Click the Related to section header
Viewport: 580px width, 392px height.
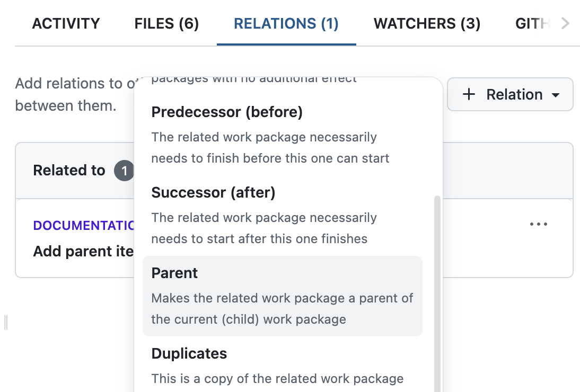[69, 170]
